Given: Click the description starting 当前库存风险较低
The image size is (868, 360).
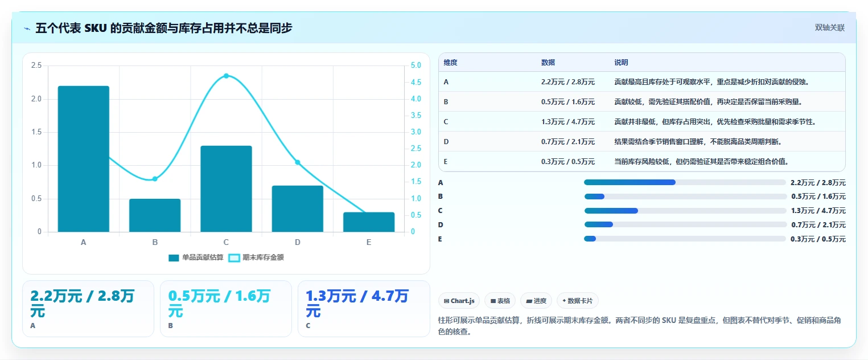Looking at the screenshot, I should tap(702, 162).
